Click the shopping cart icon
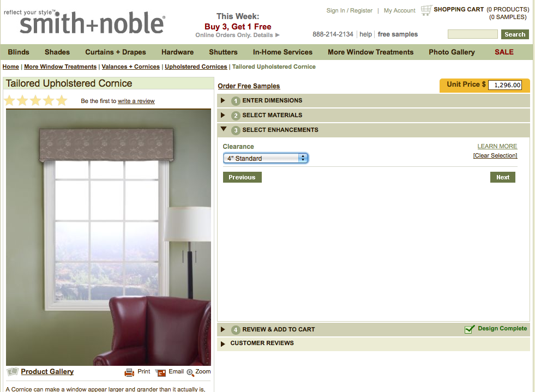The height and width of the screenshot is (392, 535). (426, 10)
